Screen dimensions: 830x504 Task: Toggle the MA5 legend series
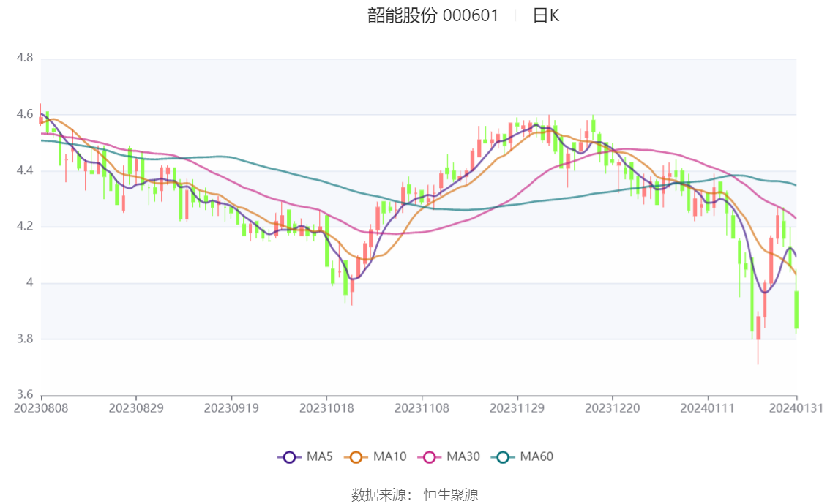pyautogui.click(x=305, y=456)
